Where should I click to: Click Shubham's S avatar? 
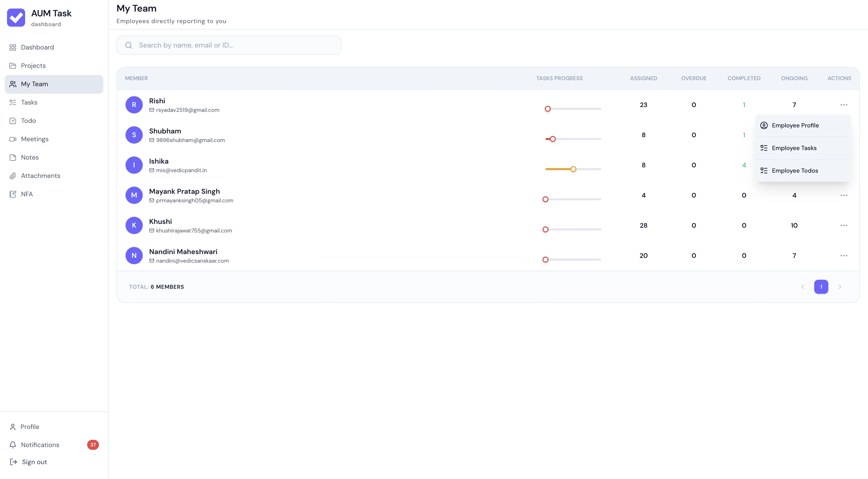point(134,135)
